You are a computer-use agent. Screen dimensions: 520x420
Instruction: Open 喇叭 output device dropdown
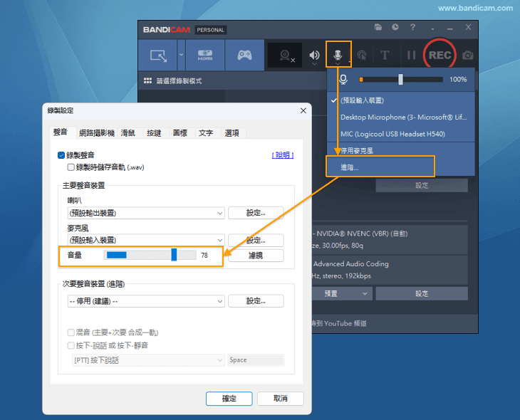(x=146, y=213)
